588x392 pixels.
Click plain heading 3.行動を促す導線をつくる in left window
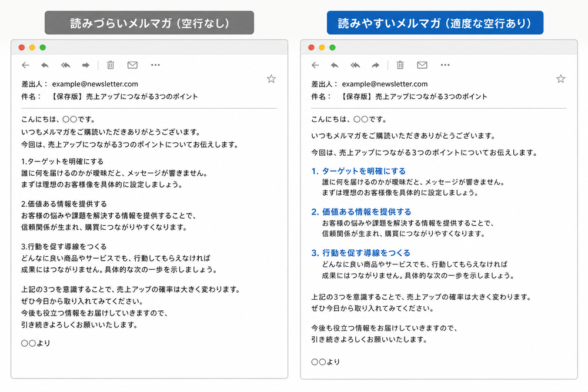64,247
